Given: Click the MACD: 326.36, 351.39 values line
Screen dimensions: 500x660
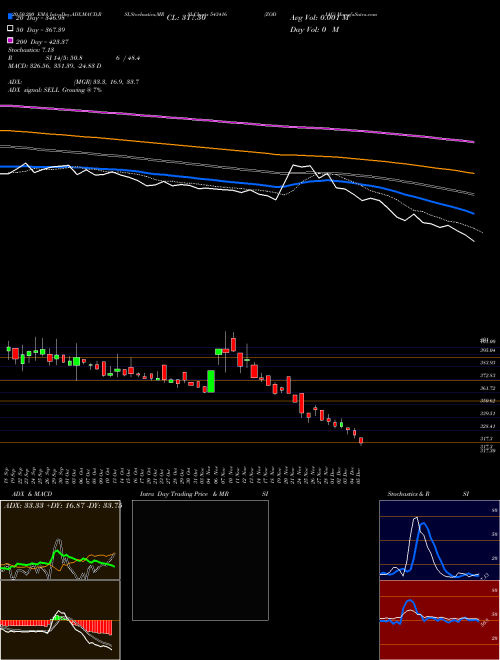Looking at the screenshot, I should pyautogui.click(x=54, y=66).
